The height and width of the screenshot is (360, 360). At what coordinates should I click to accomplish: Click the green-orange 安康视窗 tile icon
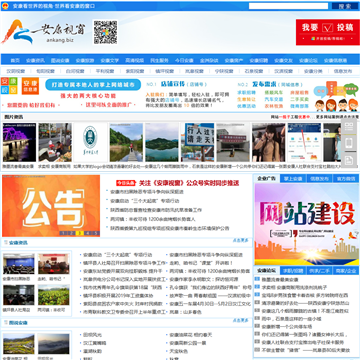pyautogui.click(x=9, y=86)
